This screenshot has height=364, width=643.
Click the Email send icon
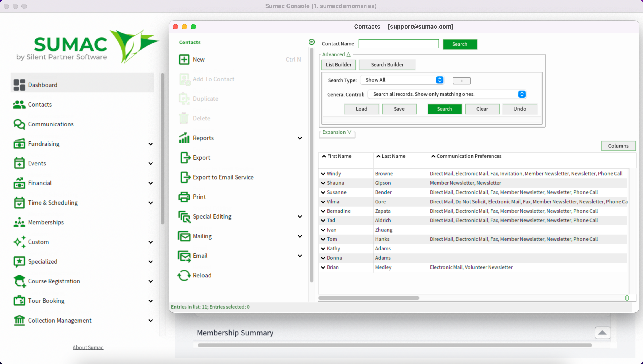point(184,256)
